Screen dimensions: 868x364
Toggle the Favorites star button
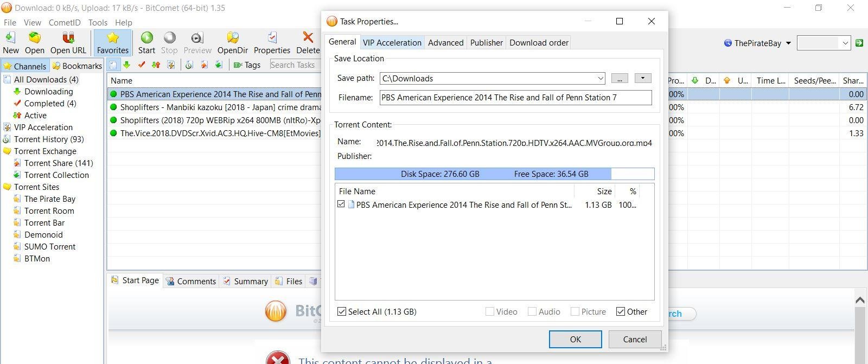[113, 43]
